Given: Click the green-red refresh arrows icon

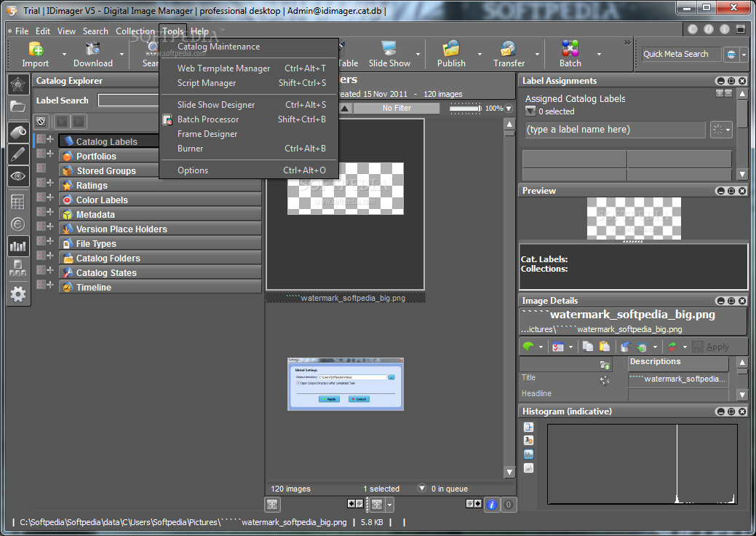Looking at the screenshot, I should point(672,347).
